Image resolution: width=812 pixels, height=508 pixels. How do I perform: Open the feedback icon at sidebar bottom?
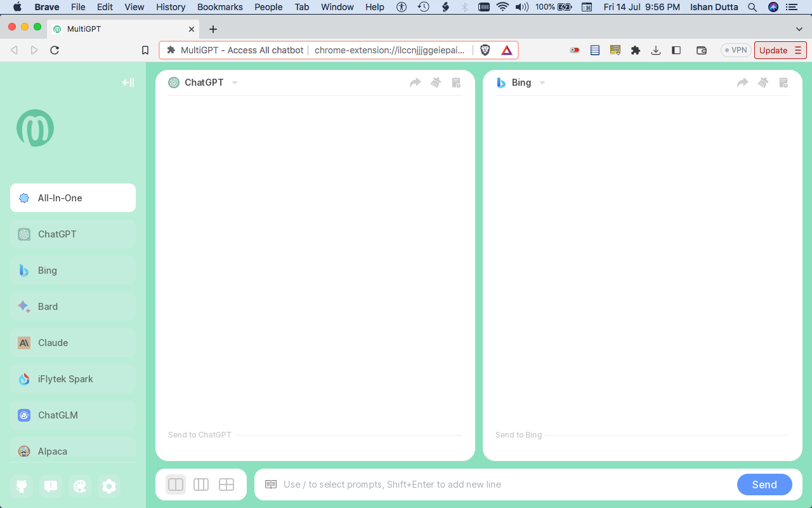click(51, 486)
